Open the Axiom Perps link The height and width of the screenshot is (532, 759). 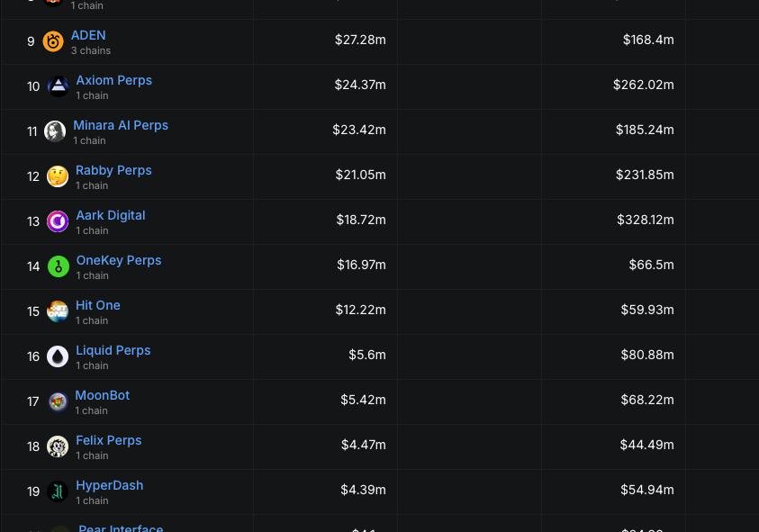point(114,80)
